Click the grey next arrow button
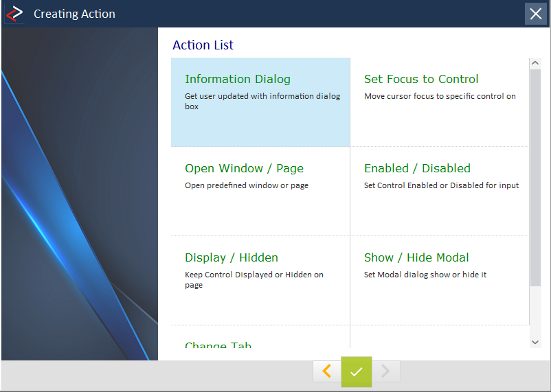 386,371
